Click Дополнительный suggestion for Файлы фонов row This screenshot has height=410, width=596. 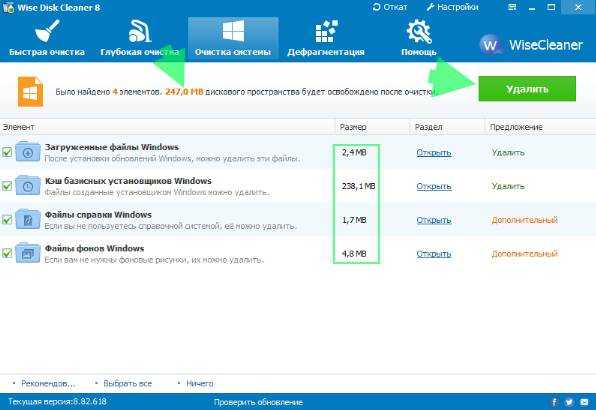525,253
